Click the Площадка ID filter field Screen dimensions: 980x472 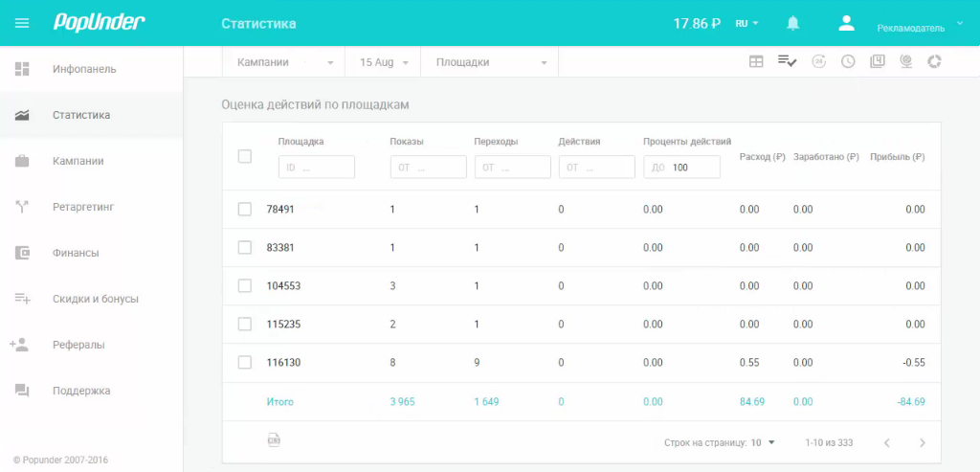[317, 168]
